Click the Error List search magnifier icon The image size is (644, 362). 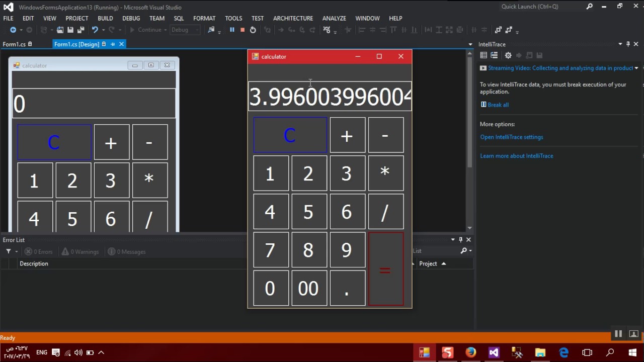point(464,251)
